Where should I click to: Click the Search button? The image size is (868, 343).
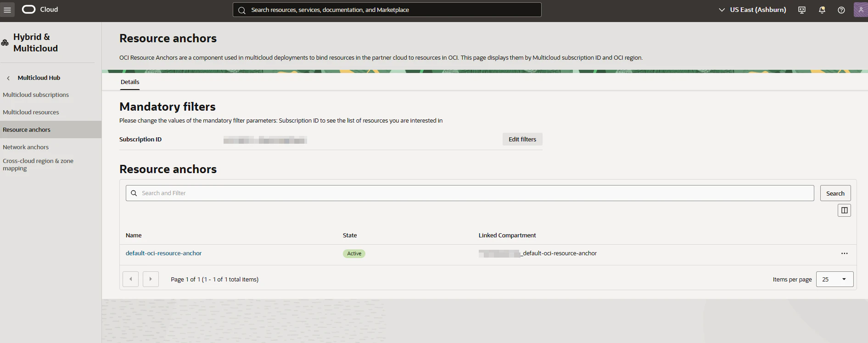835,193
